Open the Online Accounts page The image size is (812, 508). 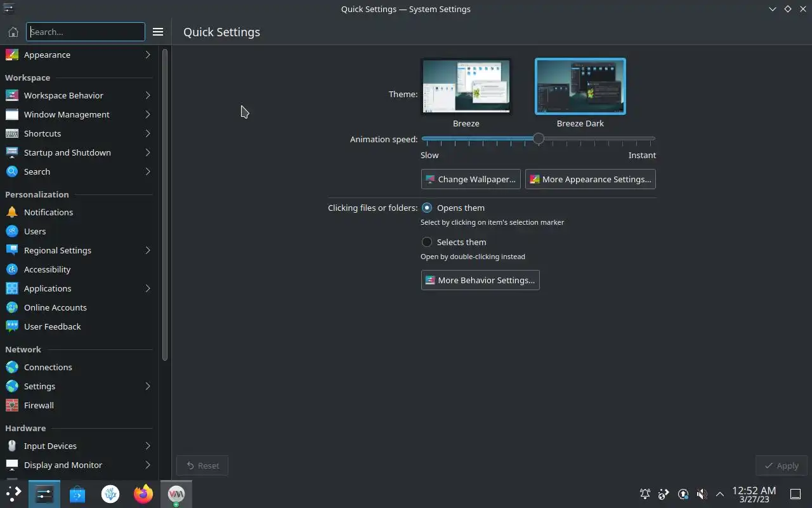(79, 307)
